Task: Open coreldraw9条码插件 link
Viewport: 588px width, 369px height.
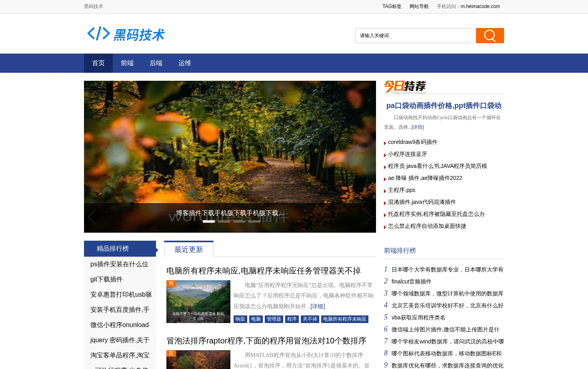Action: point(413,142)
